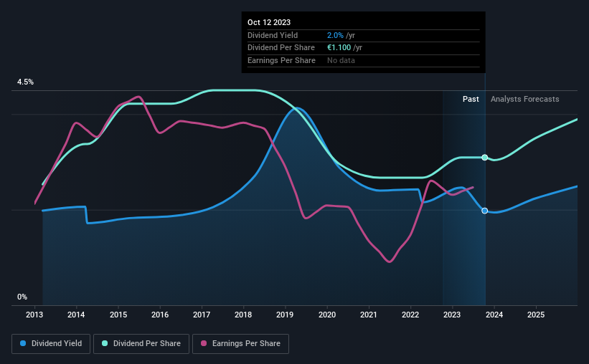Click the 2015 x-axis label
589x364 pixels.
118,315
